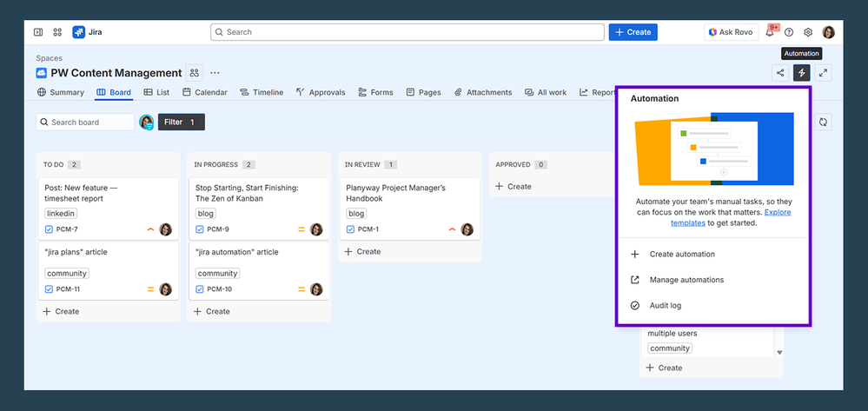Open user profile avatar in top bar
The height and width of the screenshot is (411, 868).
click(829, 32)
